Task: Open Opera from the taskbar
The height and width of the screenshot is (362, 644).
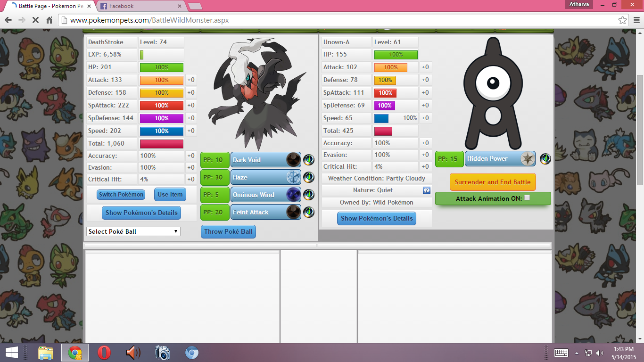Action: 104,353
